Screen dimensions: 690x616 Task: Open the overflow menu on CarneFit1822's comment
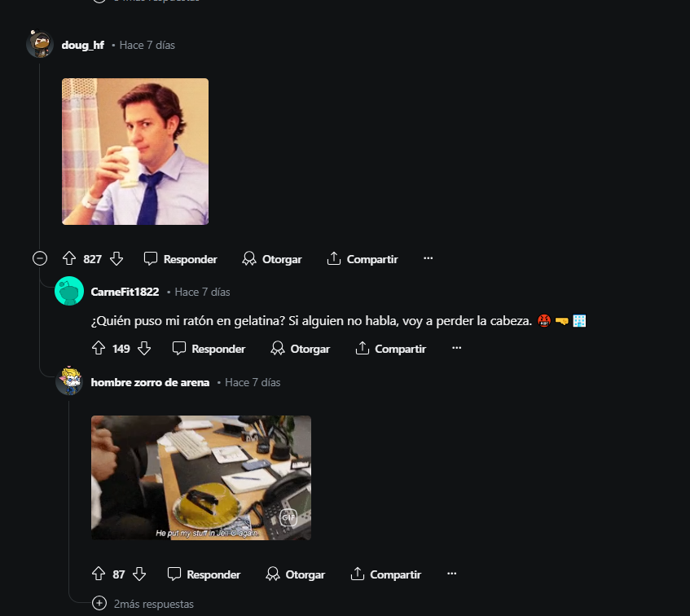click(456, 347)
